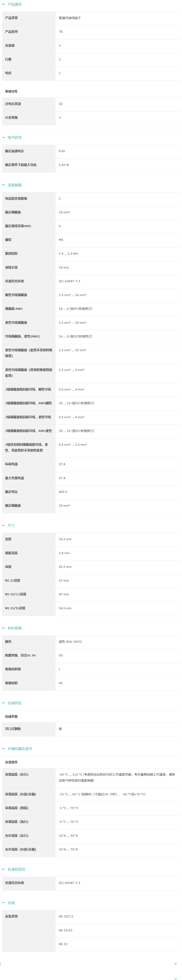182x980 pixels.
Task: Click the 连接量 label
Action: (10, 46)
